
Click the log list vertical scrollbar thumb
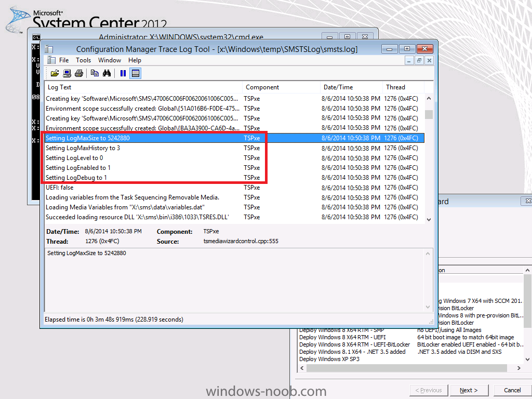[429, 114]
